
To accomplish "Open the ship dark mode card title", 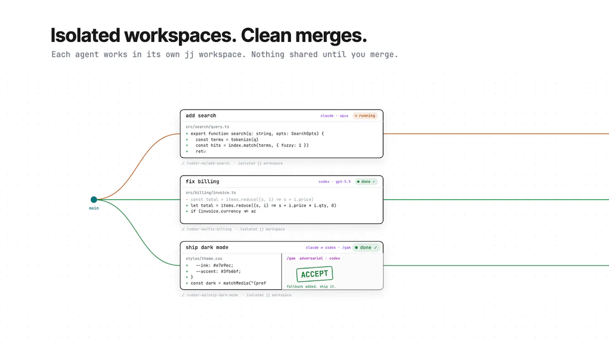I will (207, 247).
